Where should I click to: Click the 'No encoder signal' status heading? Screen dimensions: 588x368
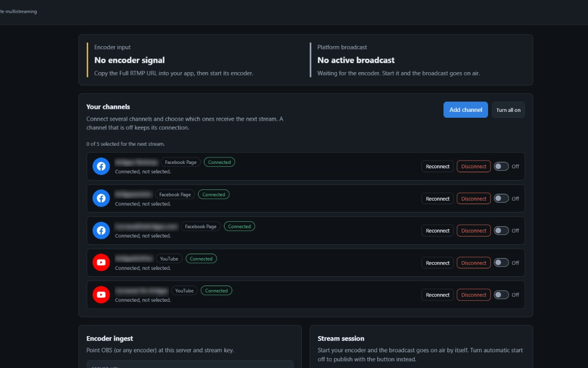coord(129,60)
